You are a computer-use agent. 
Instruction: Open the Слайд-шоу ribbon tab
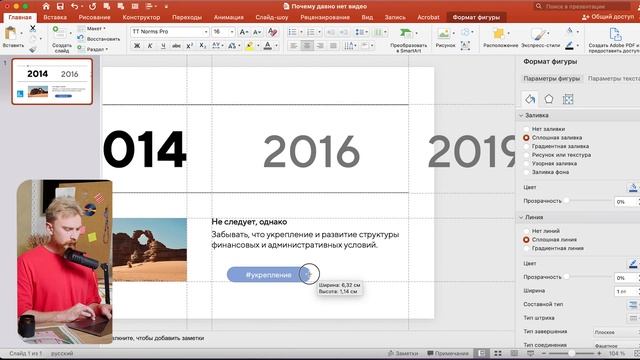(x=272, y=17)
